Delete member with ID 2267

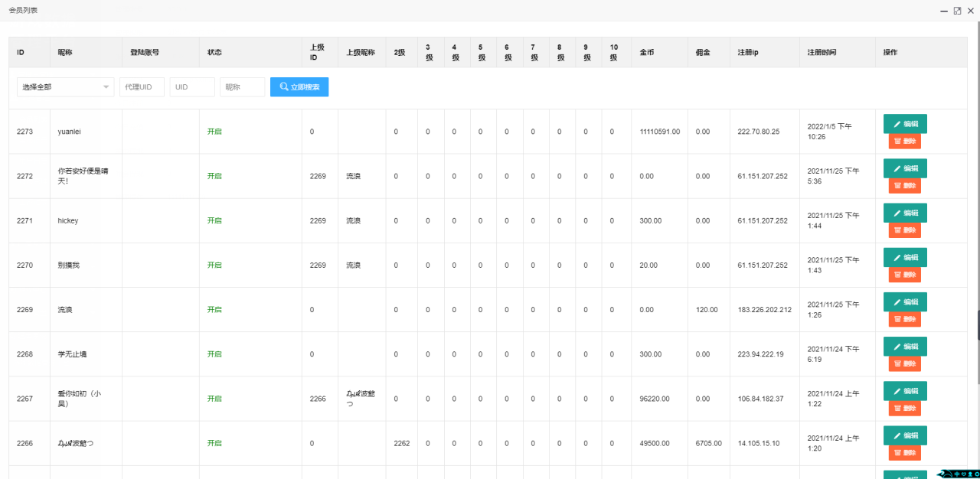pyautogui.click(x=904, y=408)
